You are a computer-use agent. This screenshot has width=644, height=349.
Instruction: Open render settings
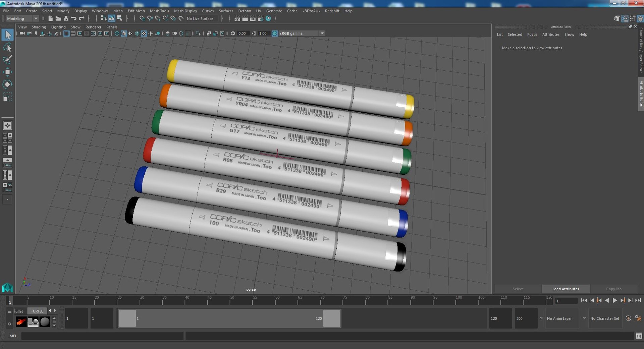click(260, 18)
